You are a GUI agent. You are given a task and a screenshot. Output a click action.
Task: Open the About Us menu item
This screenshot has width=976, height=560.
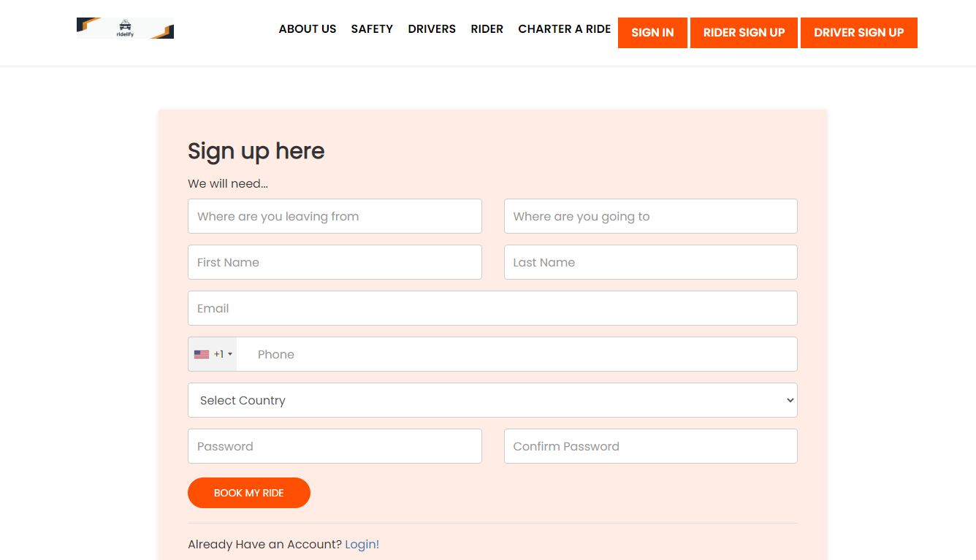308,29
